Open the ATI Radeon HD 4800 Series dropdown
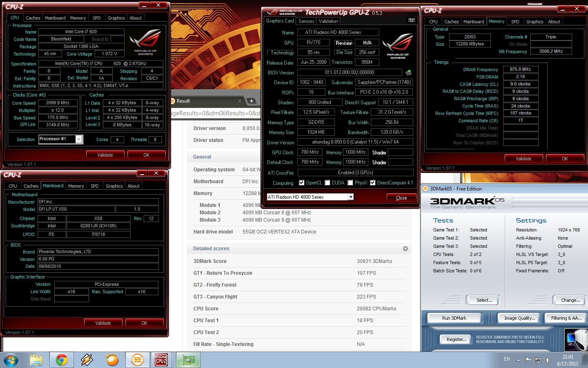This screenshot has height=368, width=588. (350, 197)
